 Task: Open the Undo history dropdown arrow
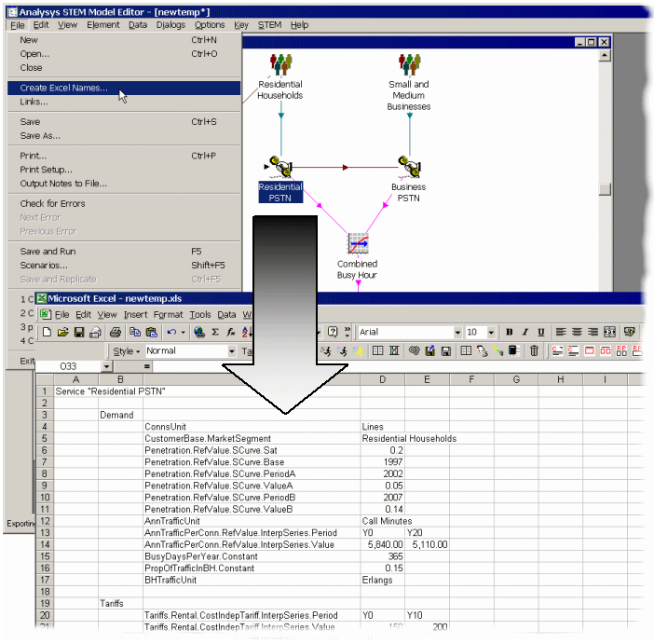[183, 332]
